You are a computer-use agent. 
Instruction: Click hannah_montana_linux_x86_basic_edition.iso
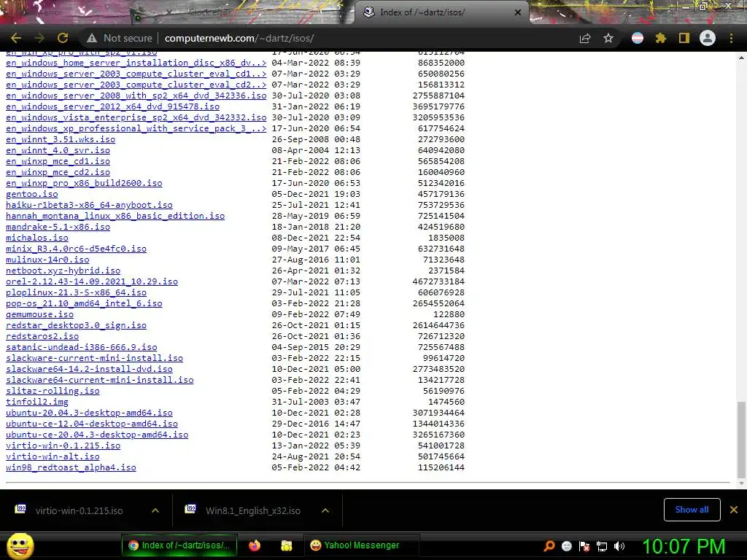tap(115, 216)
